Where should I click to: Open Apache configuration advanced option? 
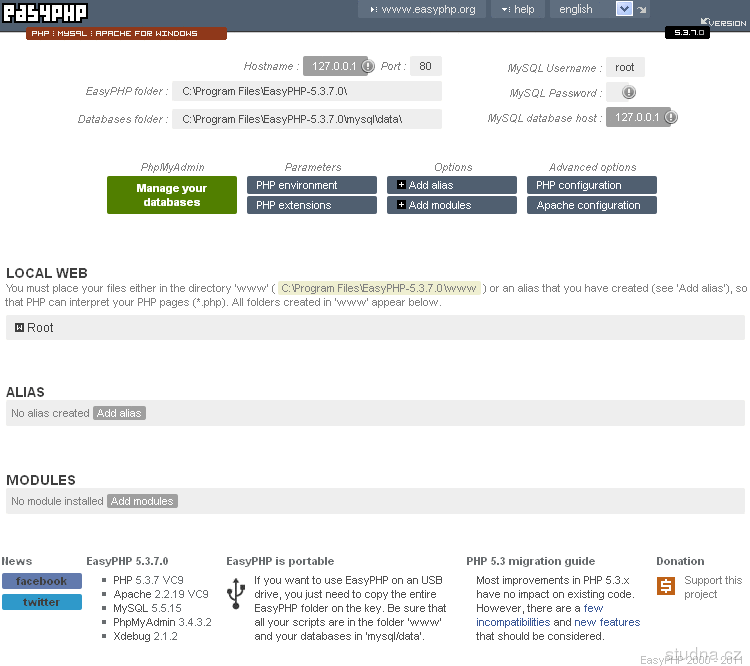[592, 205]
